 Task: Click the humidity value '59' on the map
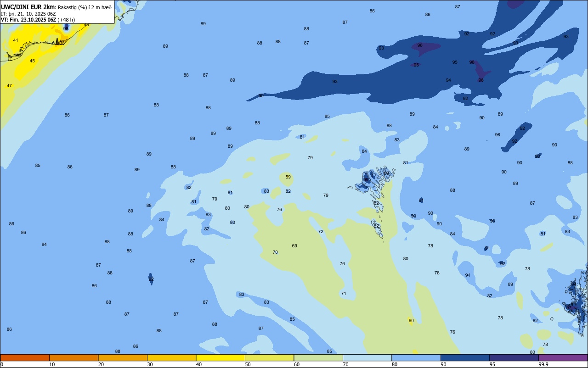pos(288,177)
